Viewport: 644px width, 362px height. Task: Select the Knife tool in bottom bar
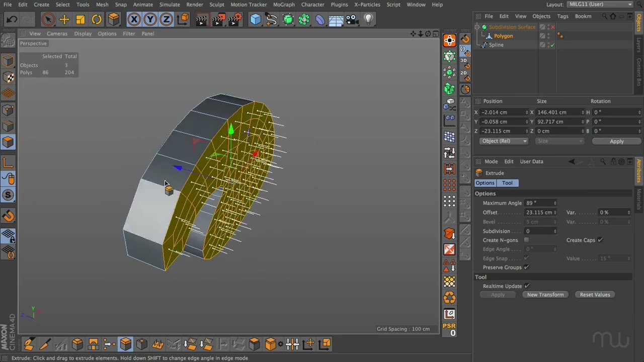45,344
